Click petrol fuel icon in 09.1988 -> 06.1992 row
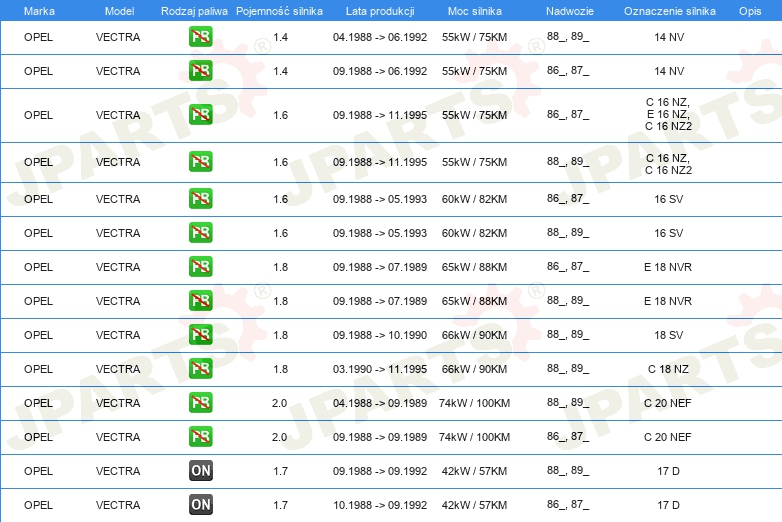This screenshot has height=522, width=782. tap(200, 71)
